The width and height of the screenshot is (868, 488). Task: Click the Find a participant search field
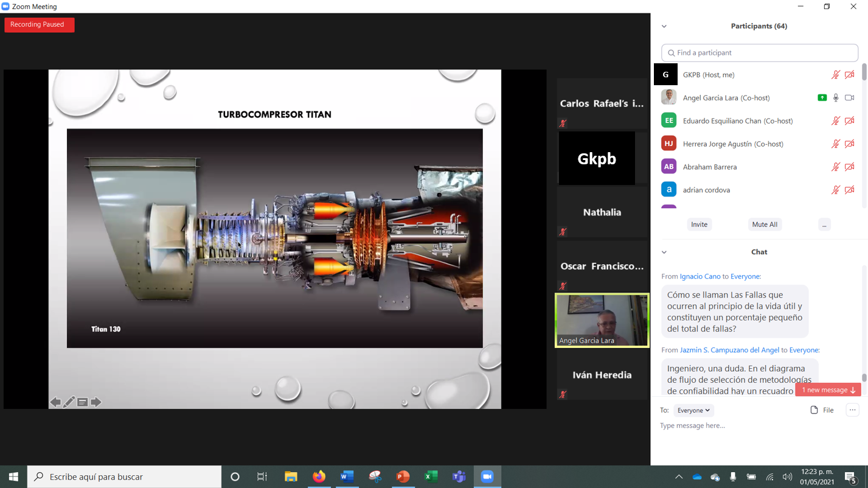point(760,53)
